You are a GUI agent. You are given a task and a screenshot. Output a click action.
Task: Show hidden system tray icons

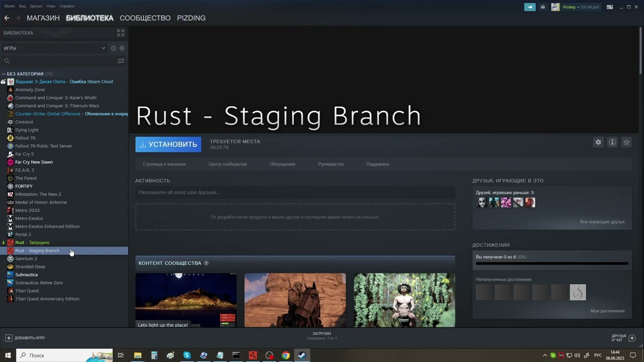[544, 355]
